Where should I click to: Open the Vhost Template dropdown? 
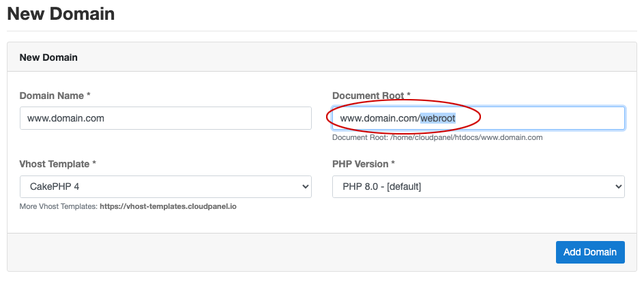pyautogui.click(x=166, y=186)
